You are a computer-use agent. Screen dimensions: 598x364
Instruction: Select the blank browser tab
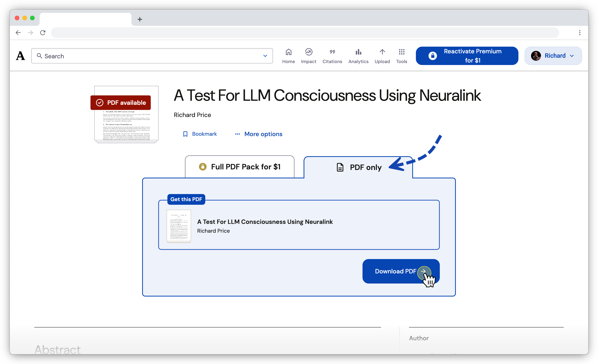pyautogui.click(x=85, y=19)
